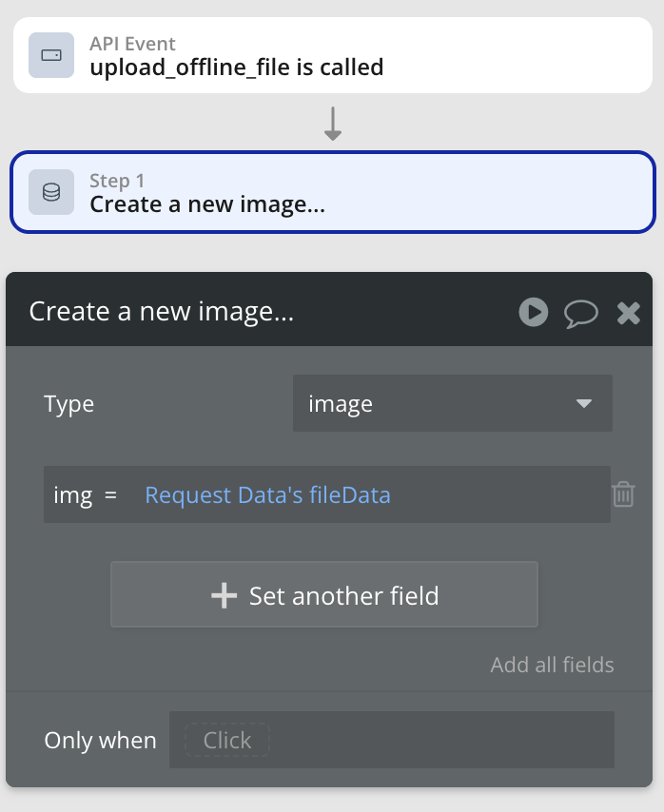Image resolution: width=664 pixels, height=812 pixels.
Task: Open the comment bubble icon
Action: click(581, 313)
